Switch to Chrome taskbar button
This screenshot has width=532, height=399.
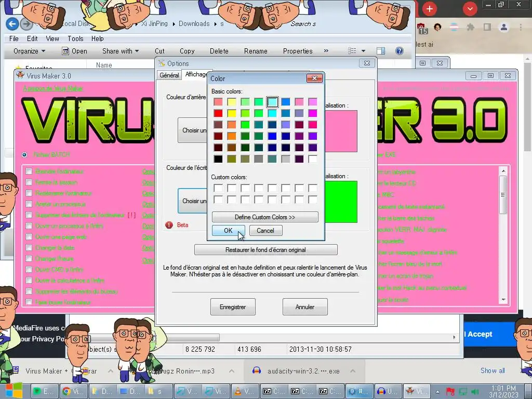coord(74,391)
